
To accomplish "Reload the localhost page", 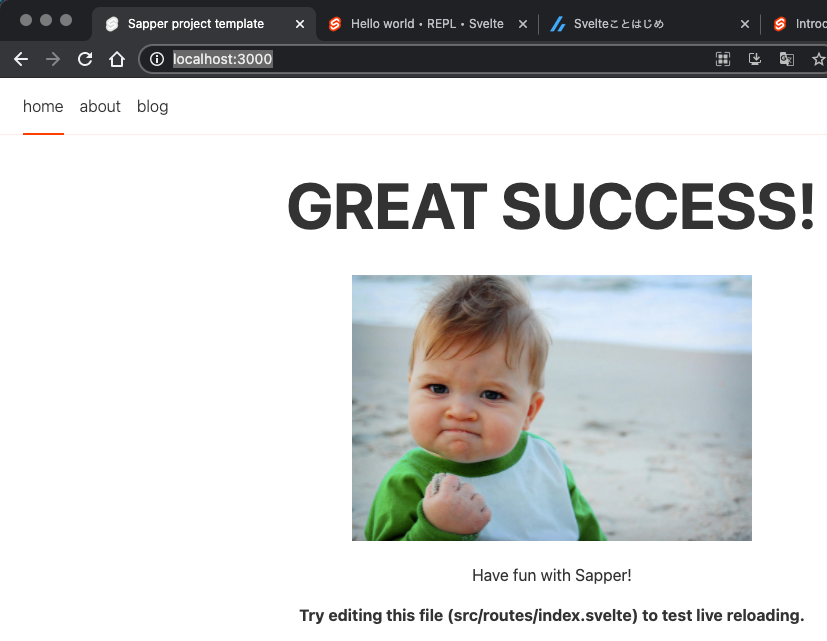I will 85,59.
